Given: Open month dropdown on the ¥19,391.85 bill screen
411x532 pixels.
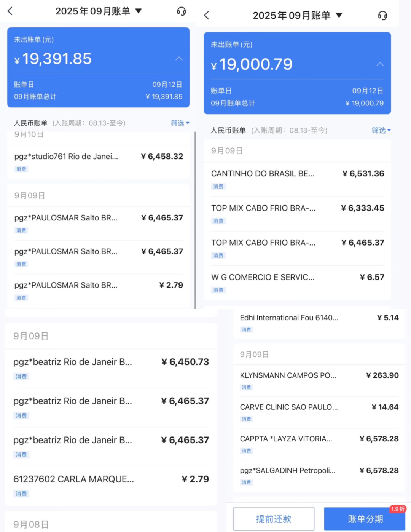Looking at the screenshot, I should pos(139,11).
